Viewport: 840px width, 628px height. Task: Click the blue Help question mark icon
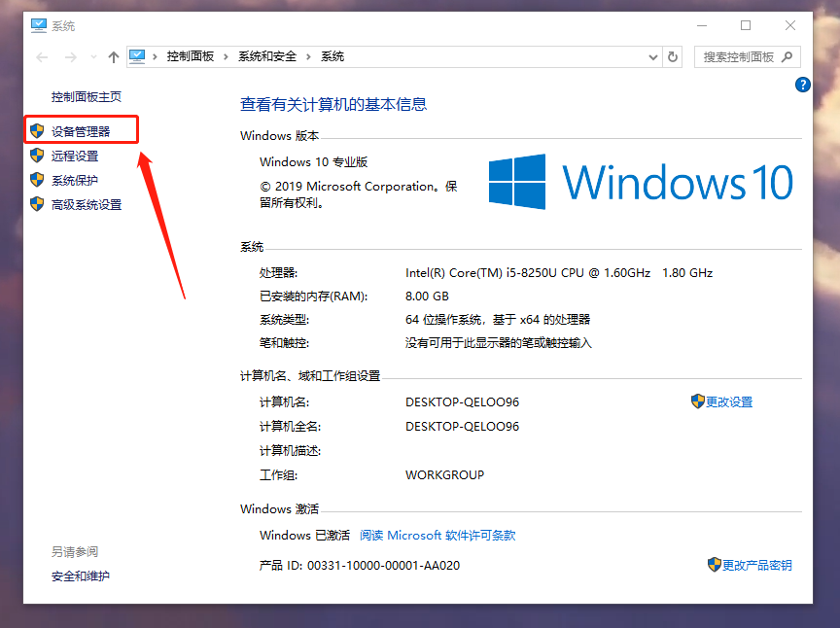pyautogui.click(x=802, y=85)
